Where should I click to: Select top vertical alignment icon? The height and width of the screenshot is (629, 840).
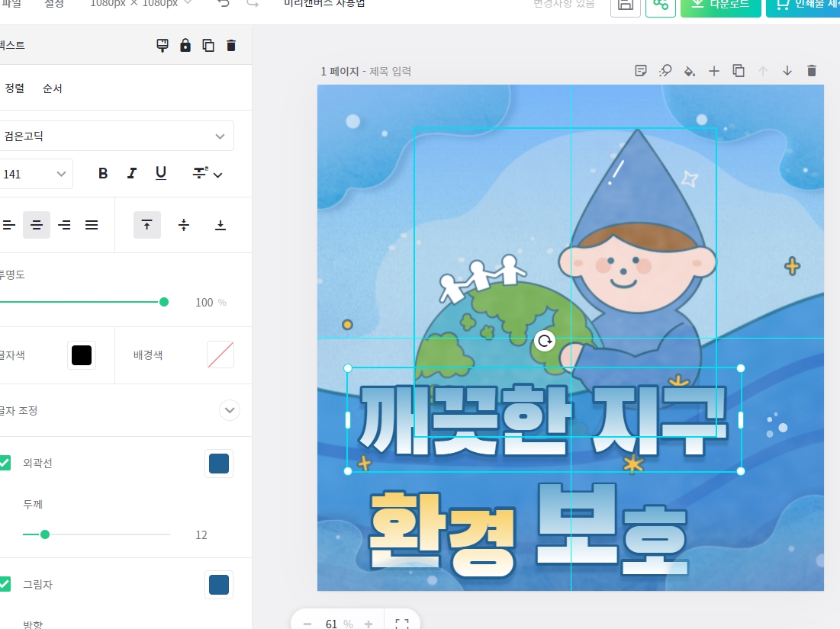(147, 225)
